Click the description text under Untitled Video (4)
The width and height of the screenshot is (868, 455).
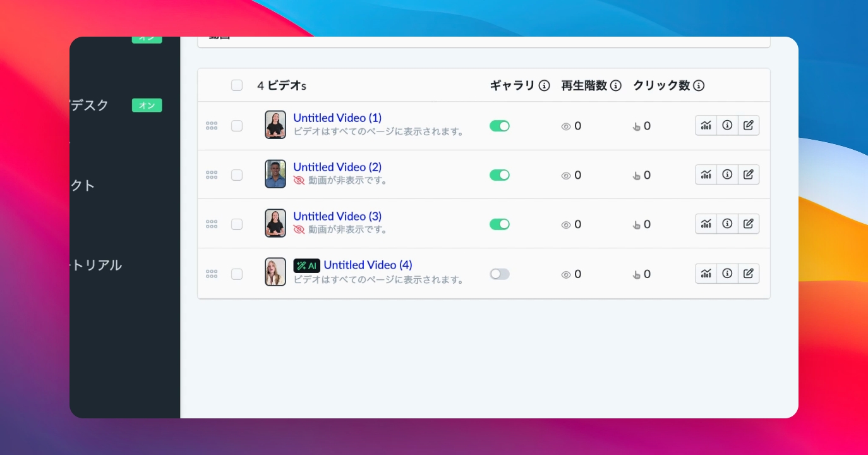379,280
